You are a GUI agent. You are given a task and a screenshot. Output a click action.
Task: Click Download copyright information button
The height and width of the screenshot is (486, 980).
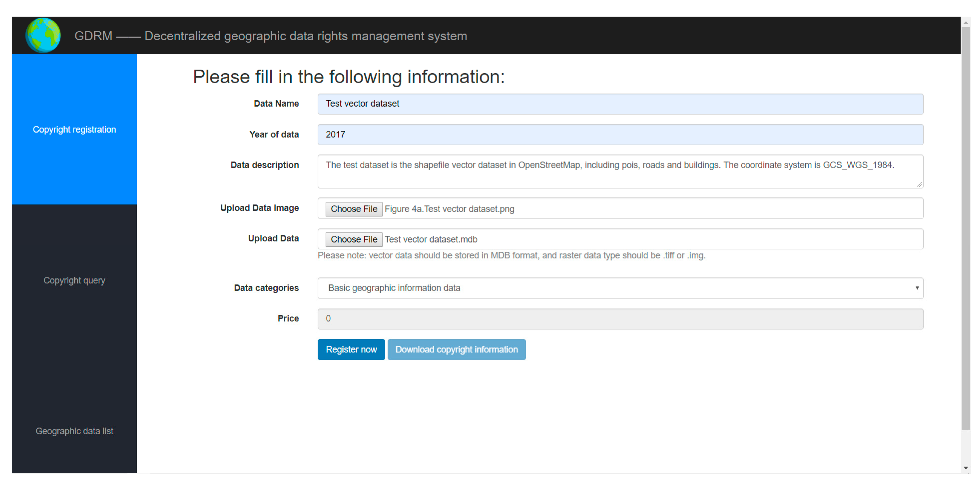point(456,349)
